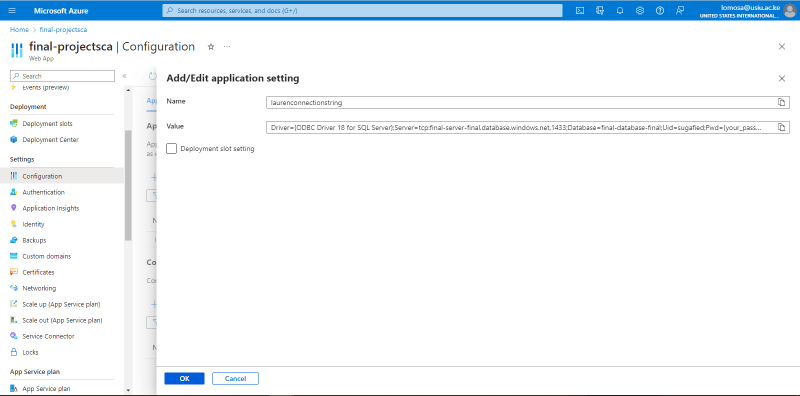The height and width of the screenshot is (396, 800).
Task: Close the Add/Edit application setting panel
Action: pyautogui.click(x=782, y=79)
